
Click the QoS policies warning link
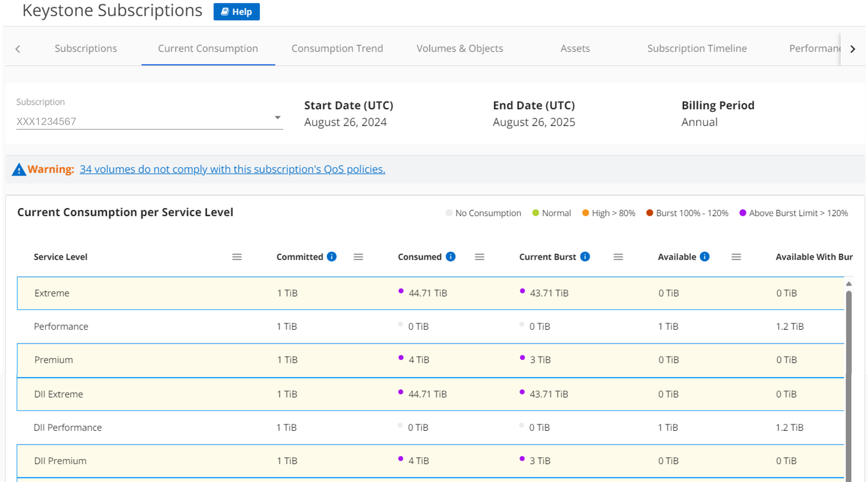point(232,169)
